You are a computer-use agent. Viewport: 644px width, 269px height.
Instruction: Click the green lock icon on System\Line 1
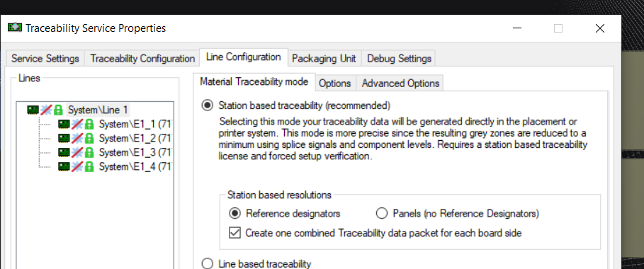coord(59,110)
